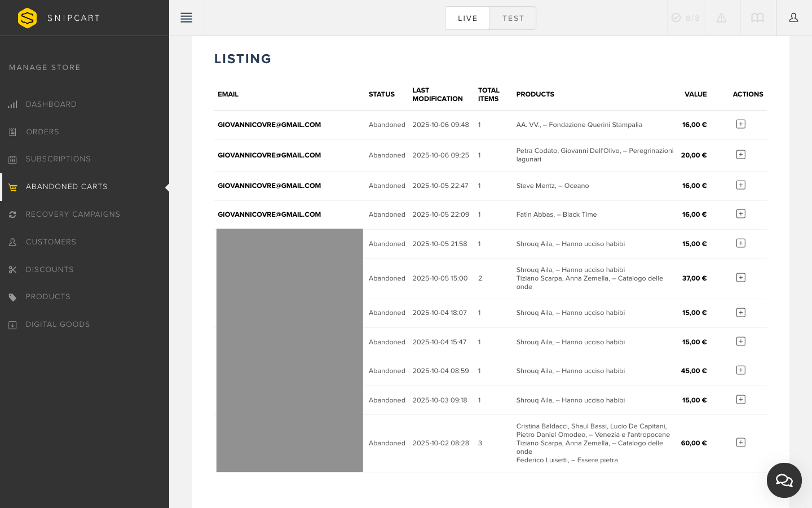Expand the 37,00 € cart with two items

740,278
